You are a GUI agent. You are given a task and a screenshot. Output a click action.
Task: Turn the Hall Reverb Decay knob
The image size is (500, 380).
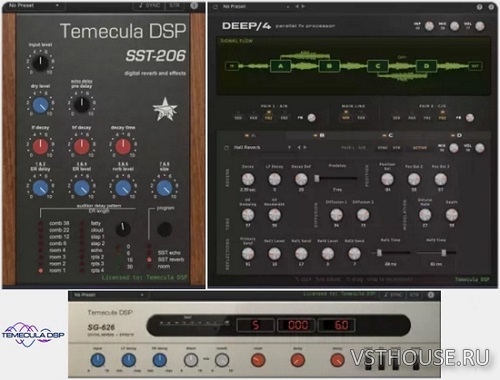(x=248, y=179)
